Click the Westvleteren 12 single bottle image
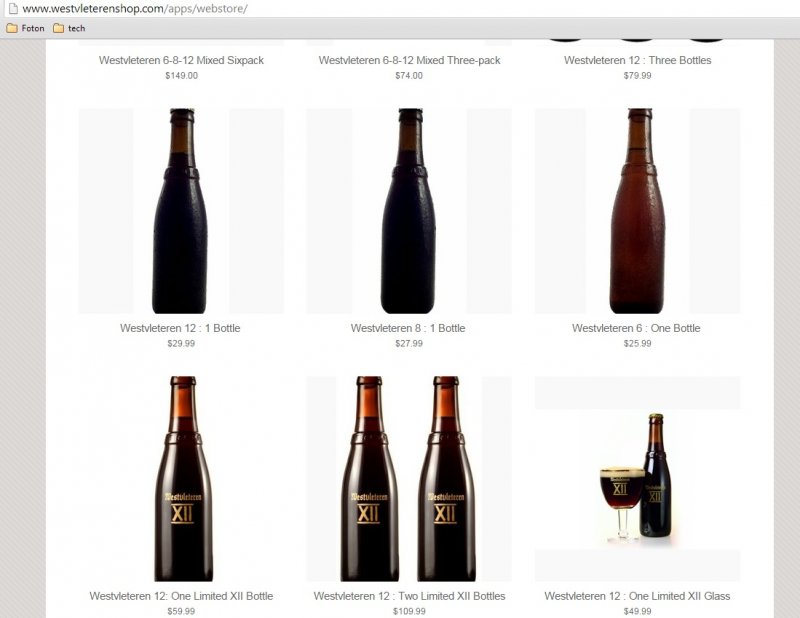 click(181, 211)
